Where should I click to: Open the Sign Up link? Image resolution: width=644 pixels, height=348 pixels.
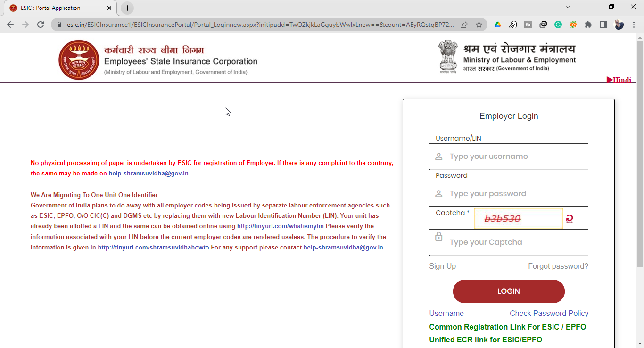[x=442, y=266]
